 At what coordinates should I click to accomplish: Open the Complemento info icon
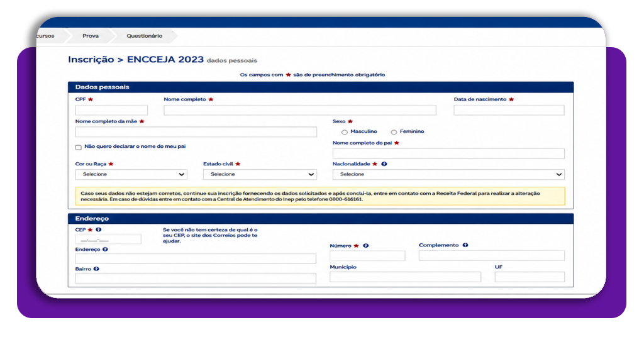465,245
